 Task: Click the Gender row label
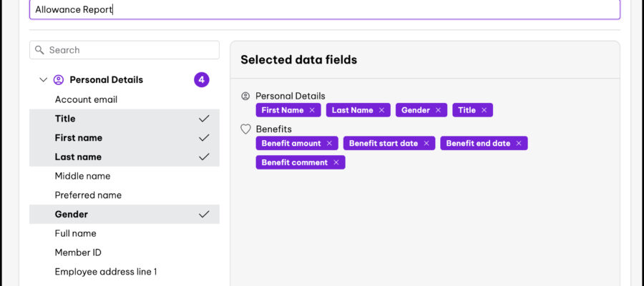point(72,214)
